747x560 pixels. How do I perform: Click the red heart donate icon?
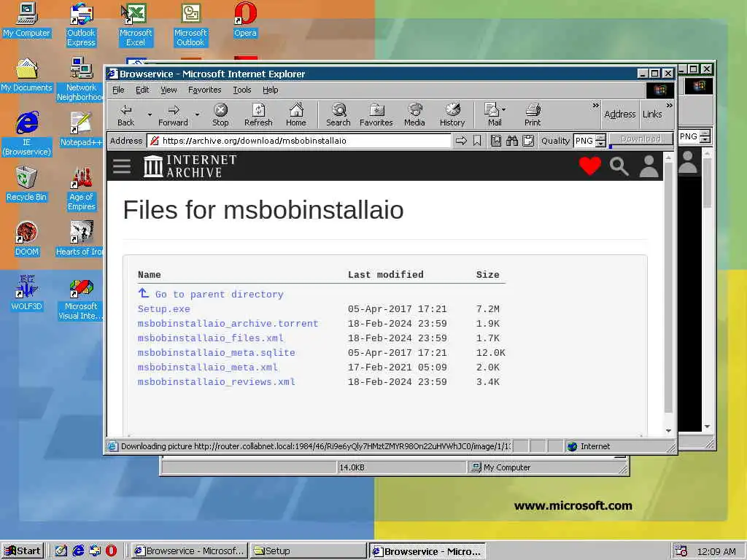(589, 166)
